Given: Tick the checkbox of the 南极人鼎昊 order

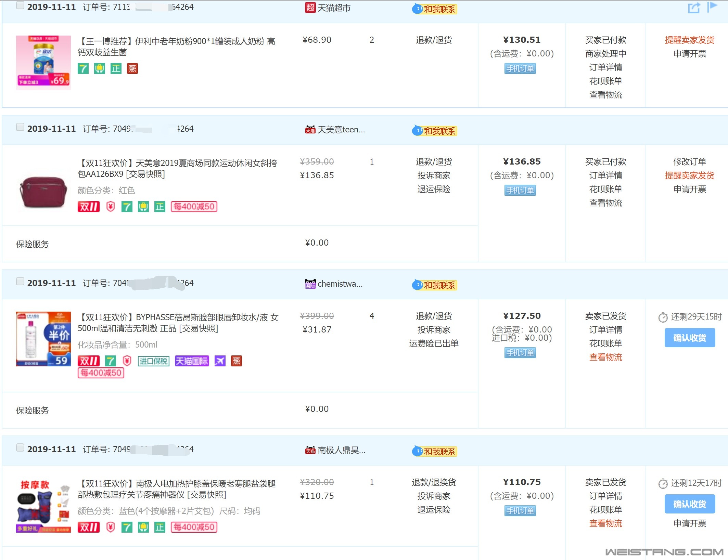Looking at the screenshot, I should point(20,448).
